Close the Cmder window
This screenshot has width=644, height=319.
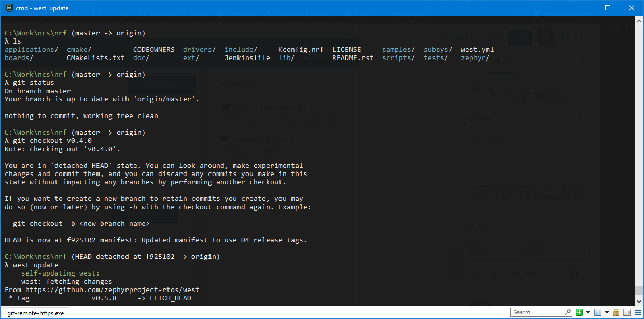631,8
